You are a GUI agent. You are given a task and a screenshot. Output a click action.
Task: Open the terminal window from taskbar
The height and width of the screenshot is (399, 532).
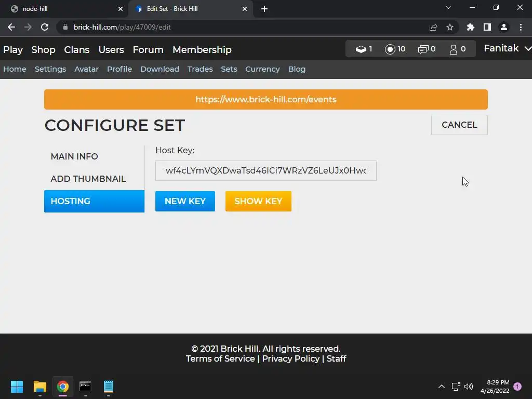click(x=86, y=387)
